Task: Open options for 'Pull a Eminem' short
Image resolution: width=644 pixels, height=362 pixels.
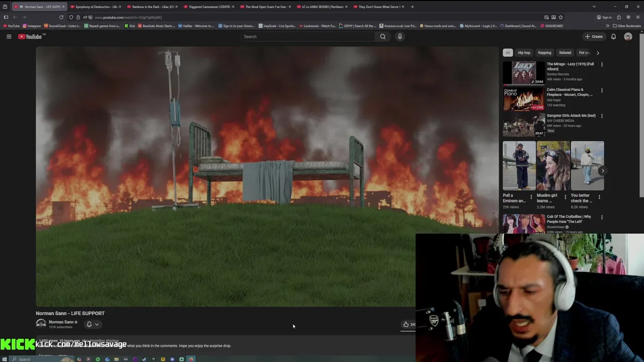Action: click(x=531, y=197)
